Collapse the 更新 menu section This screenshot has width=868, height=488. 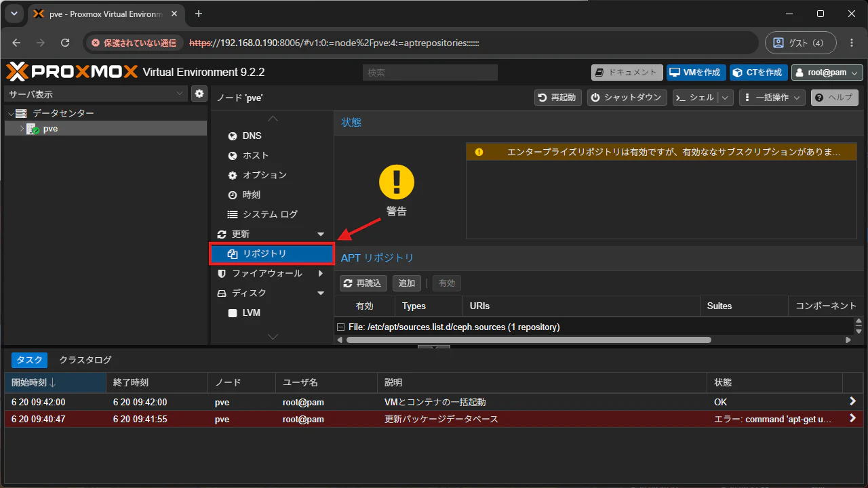click(321, 235)
